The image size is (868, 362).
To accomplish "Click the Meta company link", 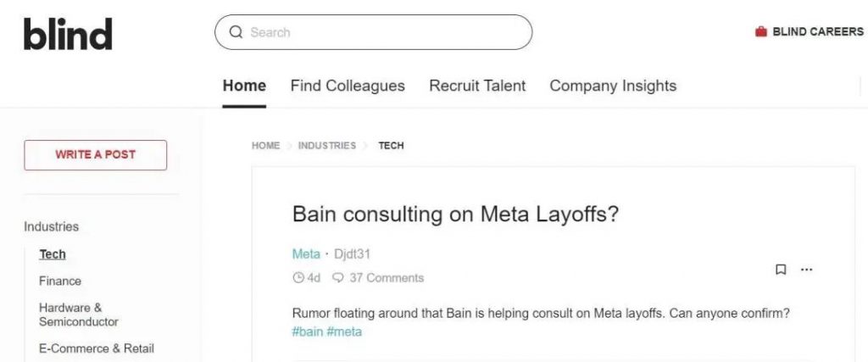I will tap(306, 253).
